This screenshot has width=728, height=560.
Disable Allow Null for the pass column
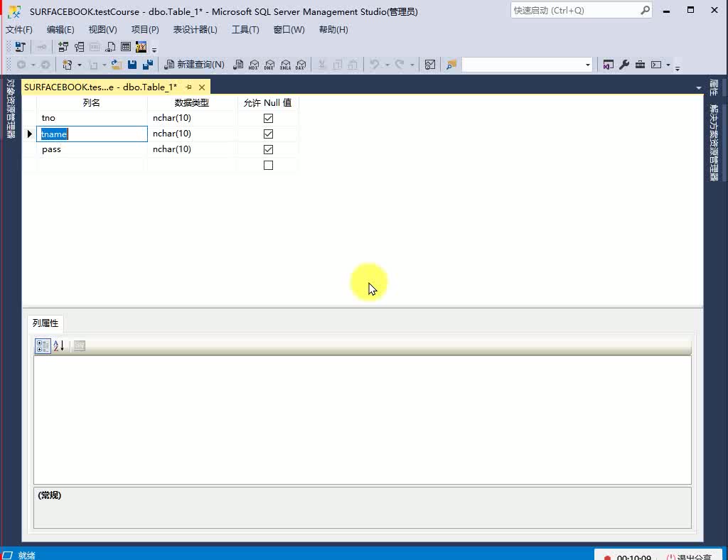point(268,149)
